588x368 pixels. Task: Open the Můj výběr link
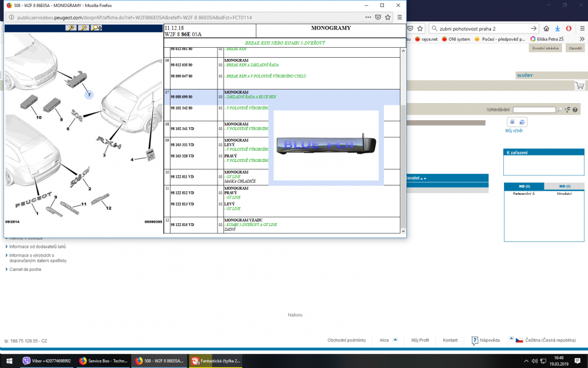[x=514, y=131]
